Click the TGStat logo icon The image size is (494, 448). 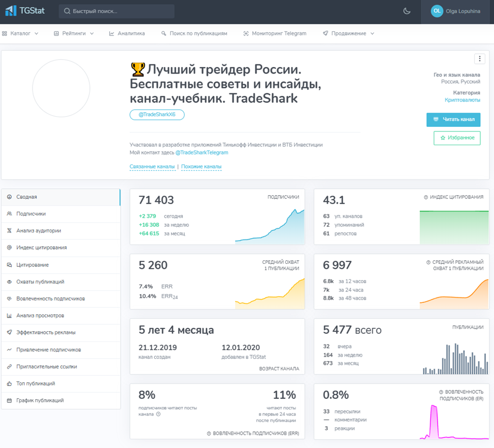11,11
